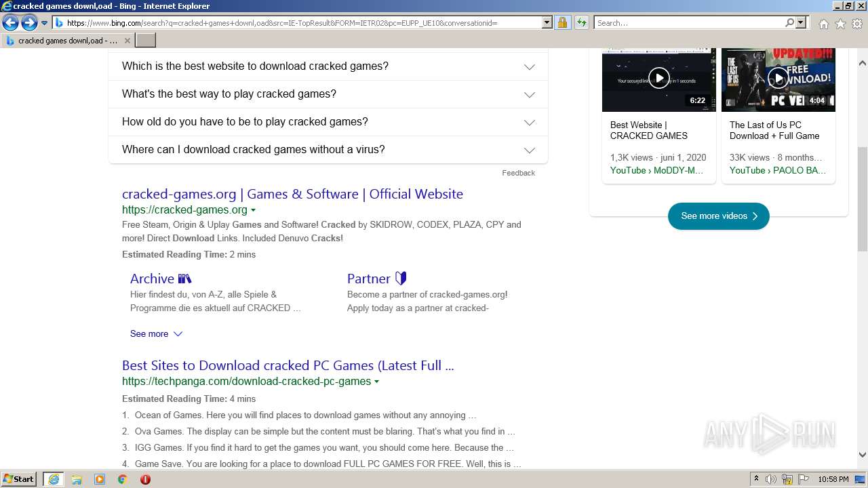
Task: Click the 'See more videos' button
Action: tap(719, 216)
